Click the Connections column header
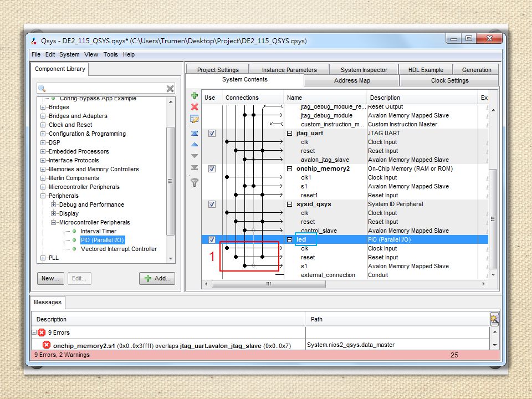Viewport: 532px width, 399px height. pyautogui.click(x=253, y=98)
